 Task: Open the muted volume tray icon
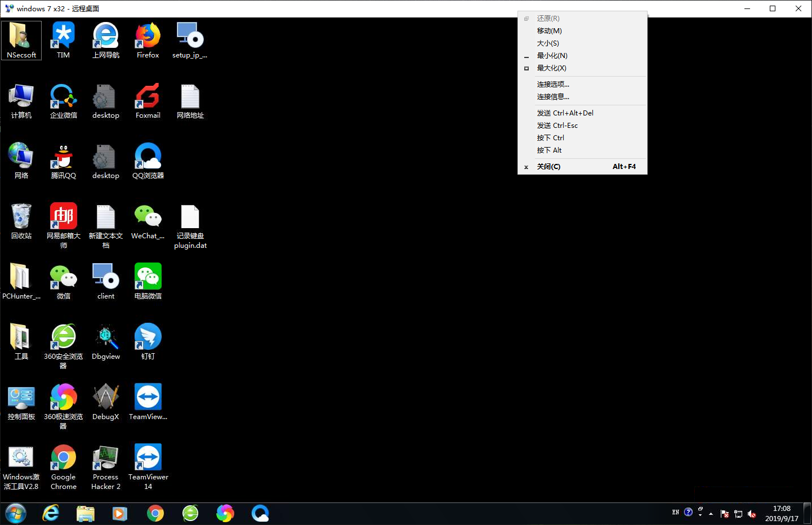point(752,514)
